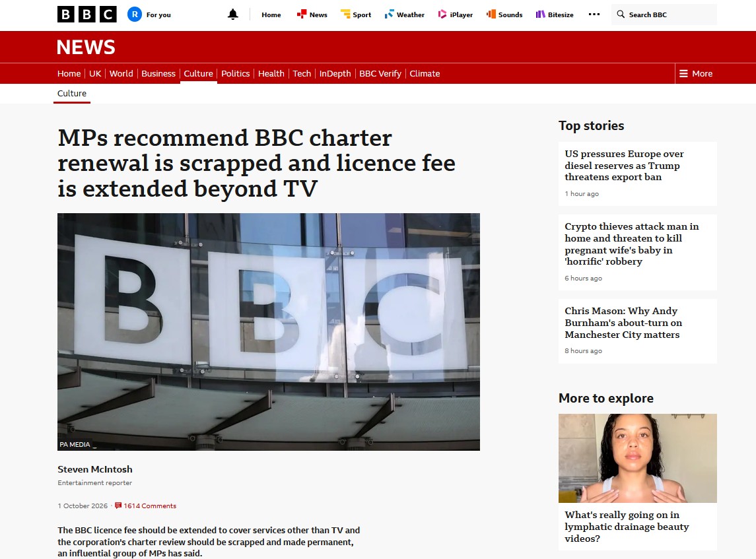Click the yellow Sport icon
This screenshot has height=559, width=756.
345,14
